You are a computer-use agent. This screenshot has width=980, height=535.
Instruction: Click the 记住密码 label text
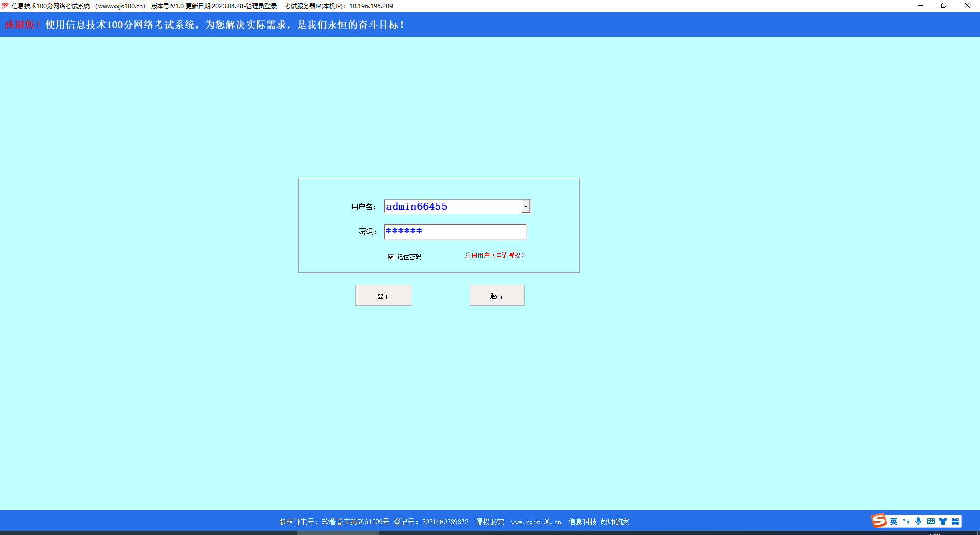(409, 257)
